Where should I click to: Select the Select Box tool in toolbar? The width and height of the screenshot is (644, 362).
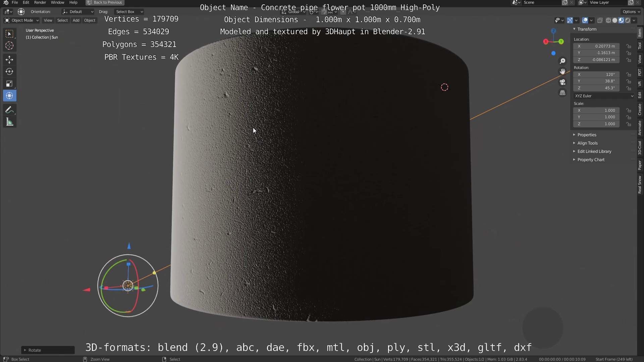tap(9, 34)
